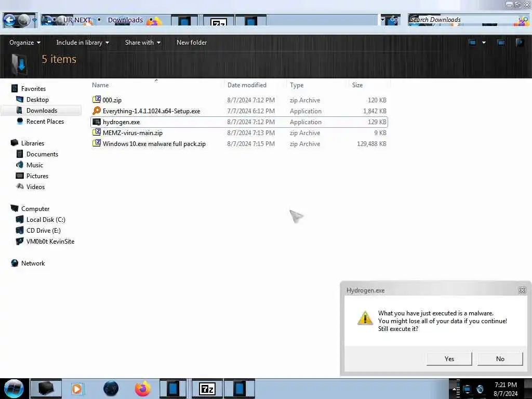Click the 129,488 KB size value
The width and height of the screenshot is (532, 399).
tap(371, 143)
